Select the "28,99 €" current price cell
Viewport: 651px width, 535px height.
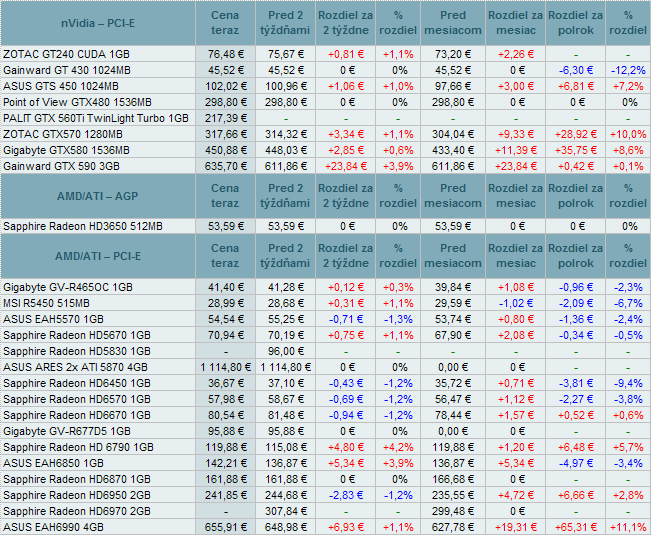(x=226, y=303)
